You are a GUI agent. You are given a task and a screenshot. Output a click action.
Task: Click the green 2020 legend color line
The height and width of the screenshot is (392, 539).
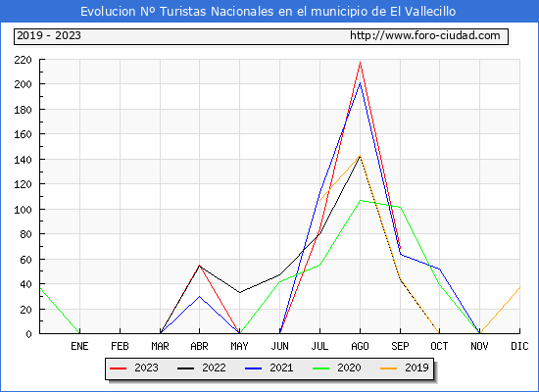tap(320, 368)
